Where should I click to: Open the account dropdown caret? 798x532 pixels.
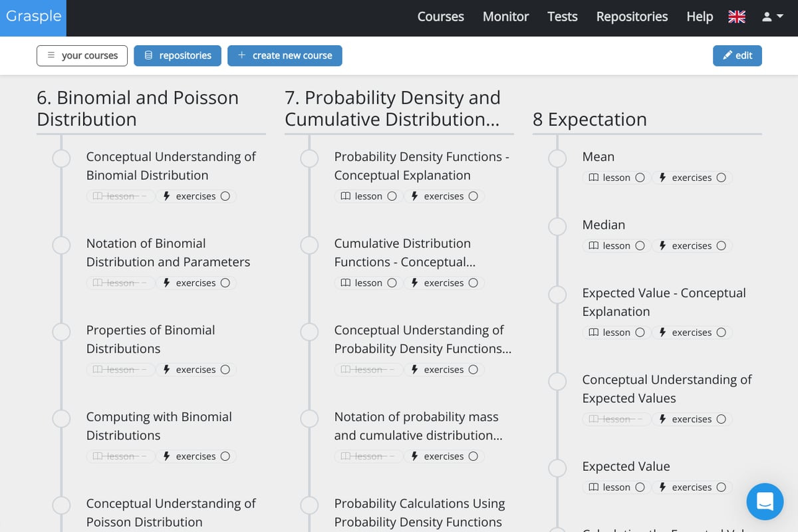tap(780, 17)
